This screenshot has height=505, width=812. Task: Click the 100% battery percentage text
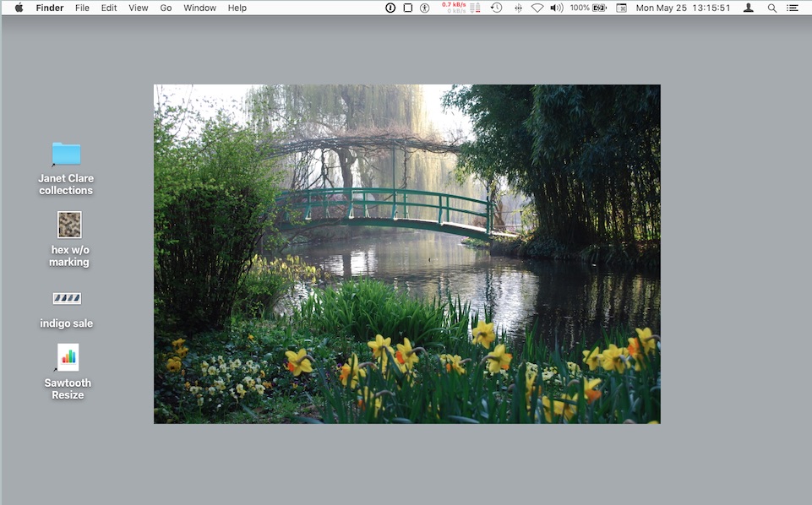pyautogui.click(x=580, y=8)
